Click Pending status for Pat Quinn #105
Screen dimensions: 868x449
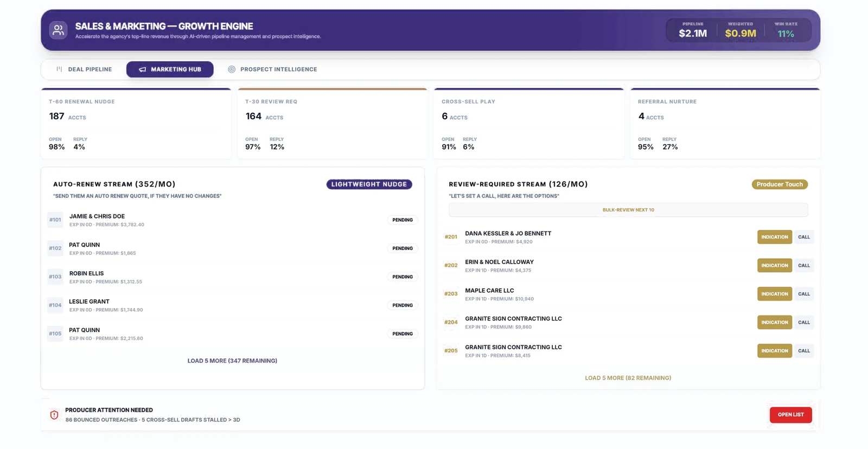click(x=403, y=334)
